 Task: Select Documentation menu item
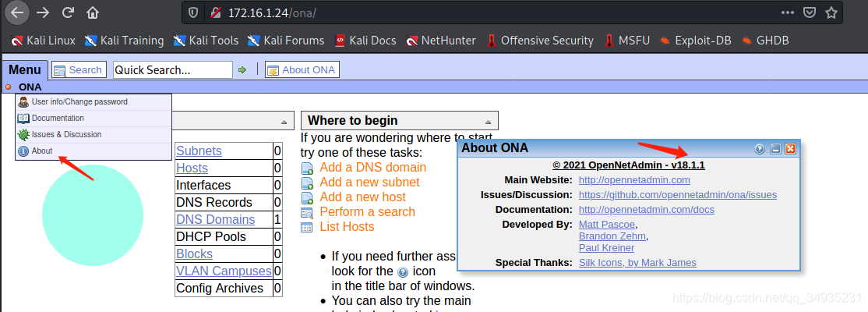[x=94, y=118]
